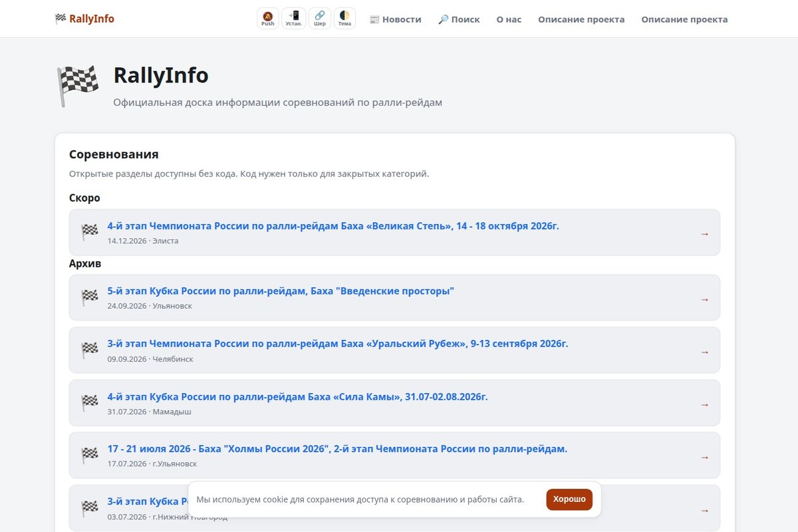
Task: Click the RallyInfo logo in the navbar
Action: (84, 19)
